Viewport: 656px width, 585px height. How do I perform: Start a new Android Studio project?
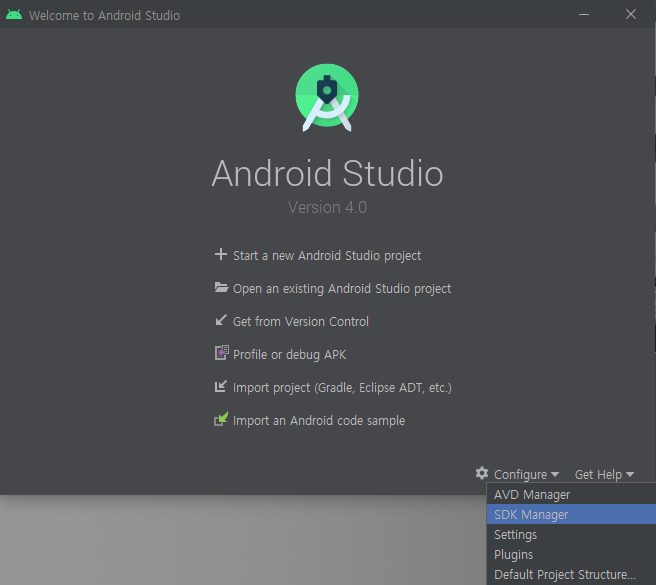pos(327,255)
